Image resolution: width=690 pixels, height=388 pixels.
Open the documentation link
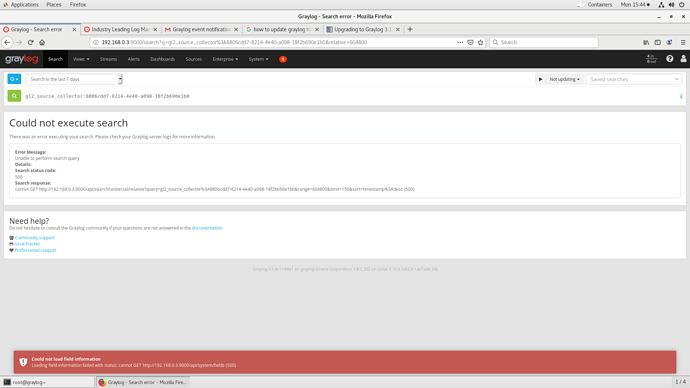coord(207,228)
